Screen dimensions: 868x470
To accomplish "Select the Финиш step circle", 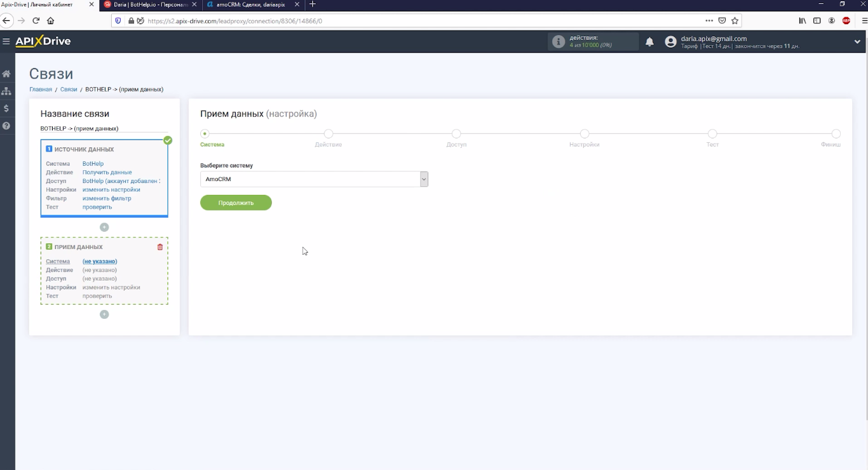I will coord(836,134).
